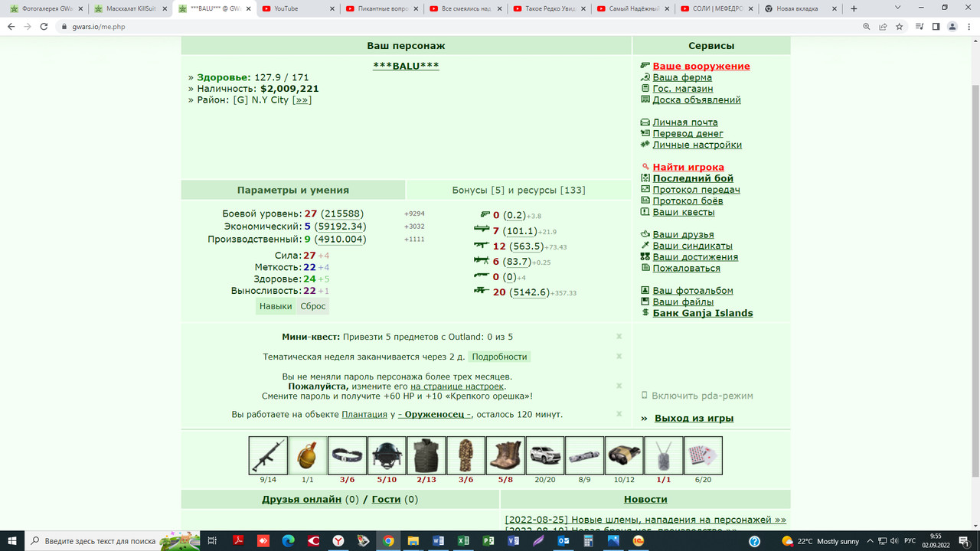This screenshot has height=551, width=980.
Task: Launch Excel from the taskbar
Action: [x=463, y=541]
